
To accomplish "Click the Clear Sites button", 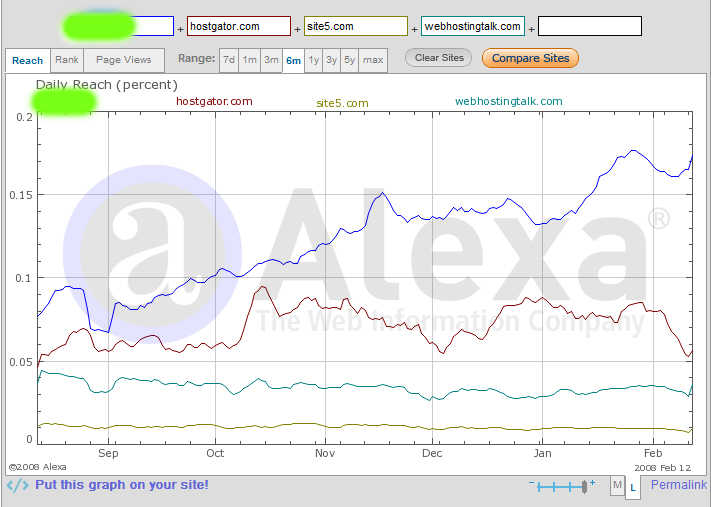I will [x=438, y=58].
